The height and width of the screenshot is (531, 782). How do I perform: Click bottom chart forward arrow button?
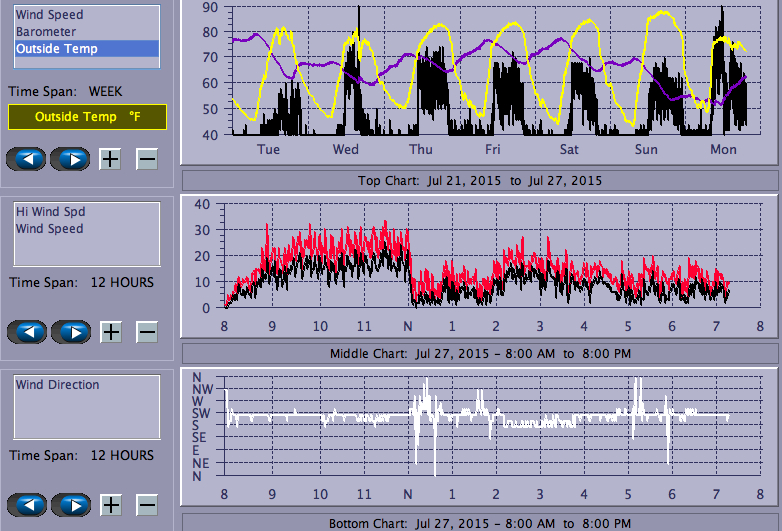(x=70, y=504)
